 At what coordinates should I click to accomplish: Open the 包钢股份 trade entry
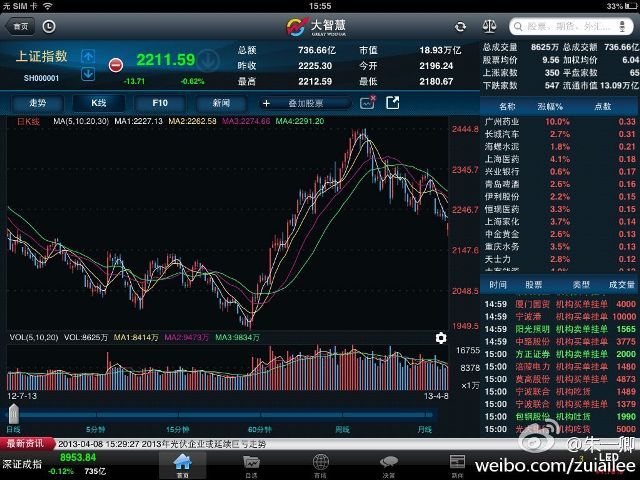[560, 417]
